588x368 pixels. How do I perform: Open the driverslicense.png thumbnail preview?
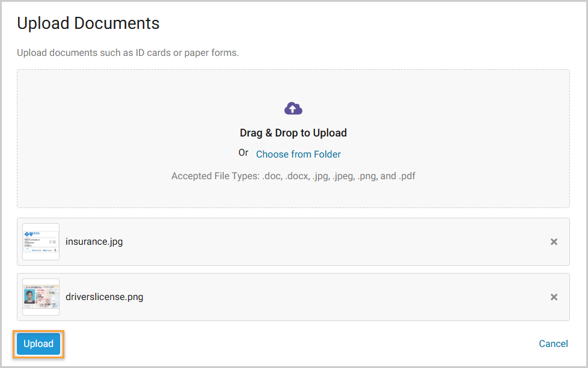41,297
